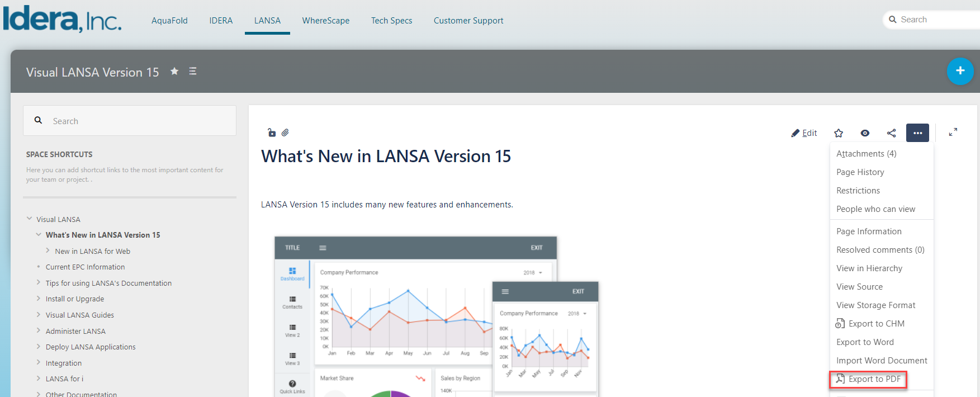The width and height of the screenshot is (980, 397).
Task: Open the paperclip attachments icon
Action: [285, 133]
